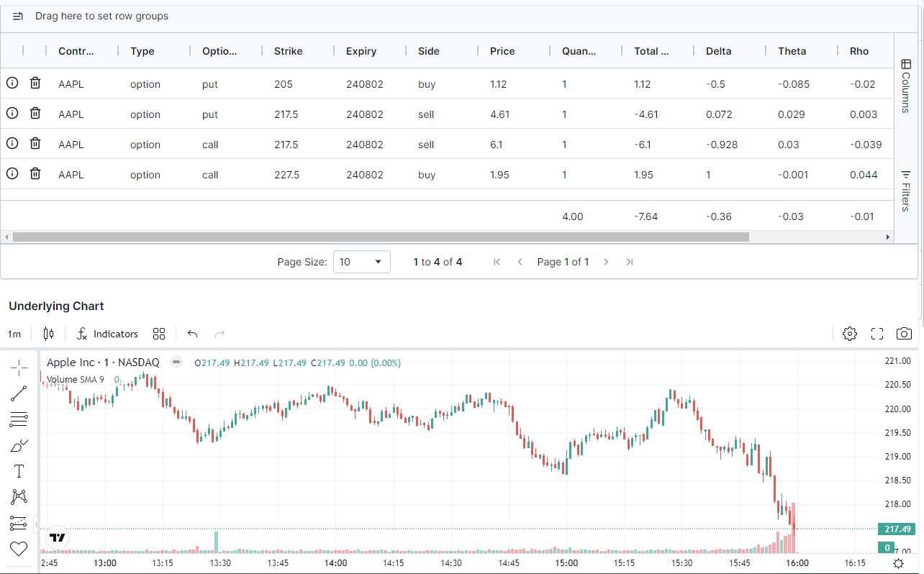Open the Indicators dialog
Screen dimensions: 924x574
(x=107, y=334)
